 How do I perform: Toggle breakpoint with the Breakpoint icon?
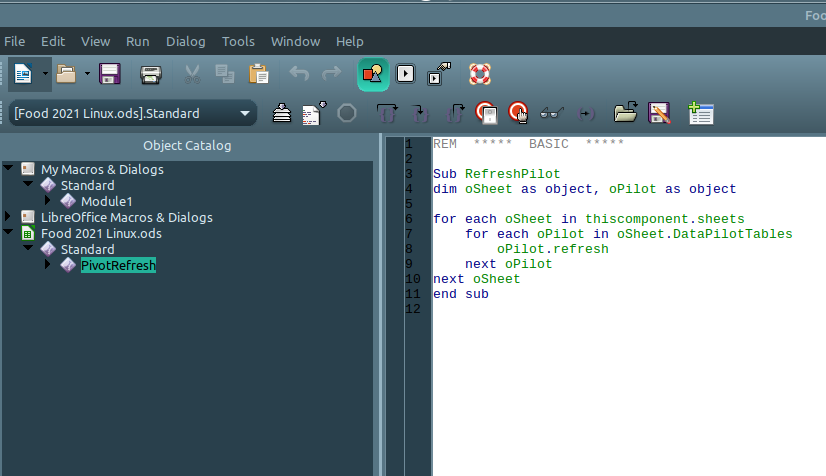click(x=486, y=113)
